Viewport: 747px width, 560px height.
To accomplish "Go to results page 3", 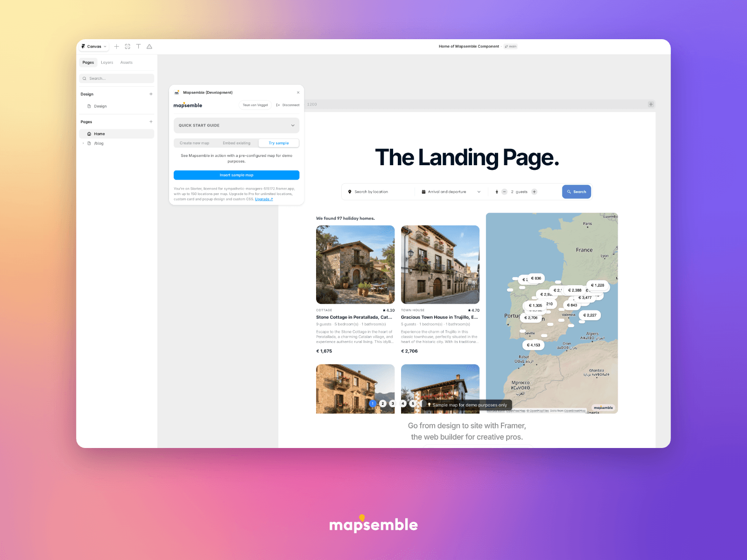I will pos(393,404).
